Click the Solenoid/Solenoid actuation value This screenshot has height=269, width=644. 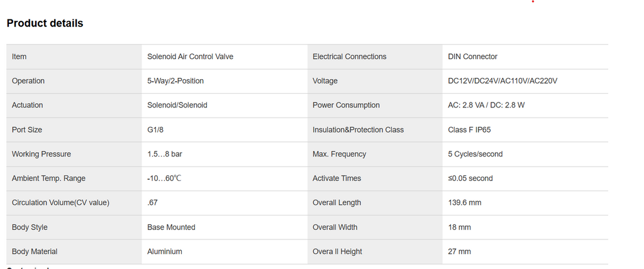click(177, 105)
